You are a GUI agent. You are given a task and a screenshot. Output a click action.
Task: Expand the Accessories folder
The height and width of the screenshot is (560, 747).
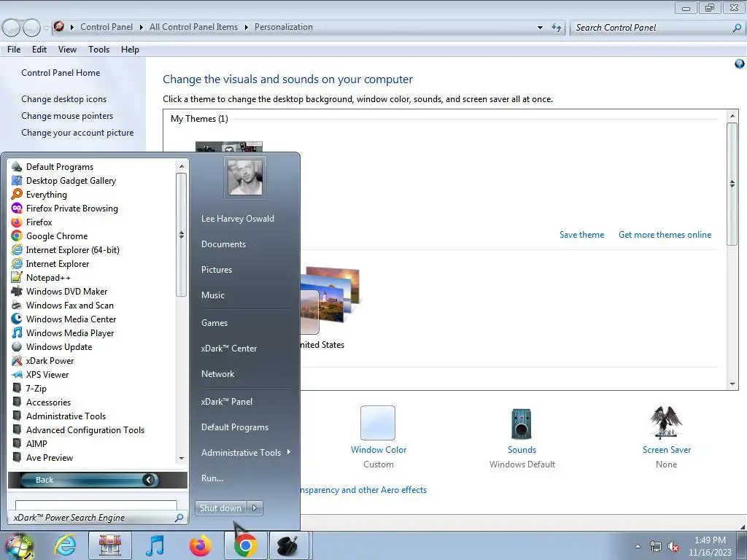coord(48,402)
